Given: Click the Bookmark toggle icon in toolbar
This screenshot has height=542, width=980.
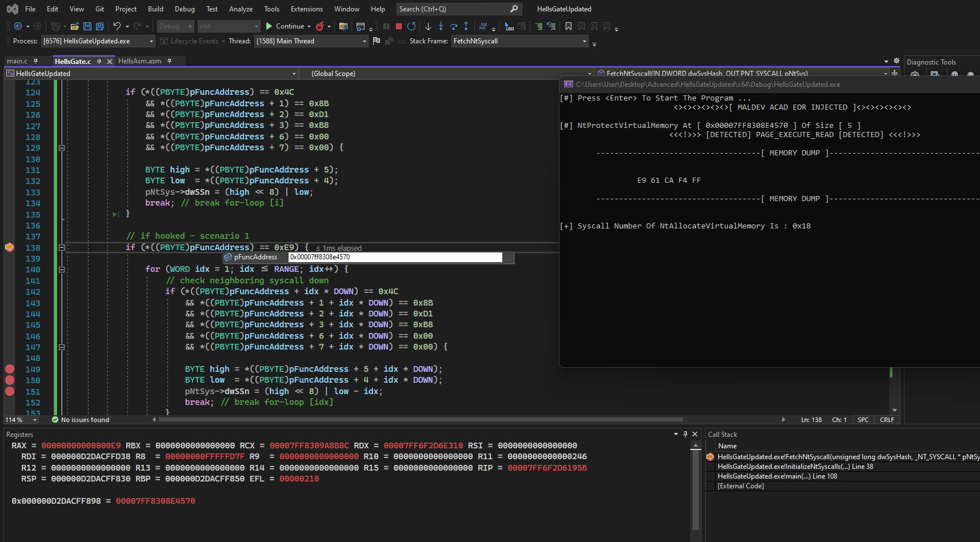Looking at the screenshot, I should [x=569, y=26].
